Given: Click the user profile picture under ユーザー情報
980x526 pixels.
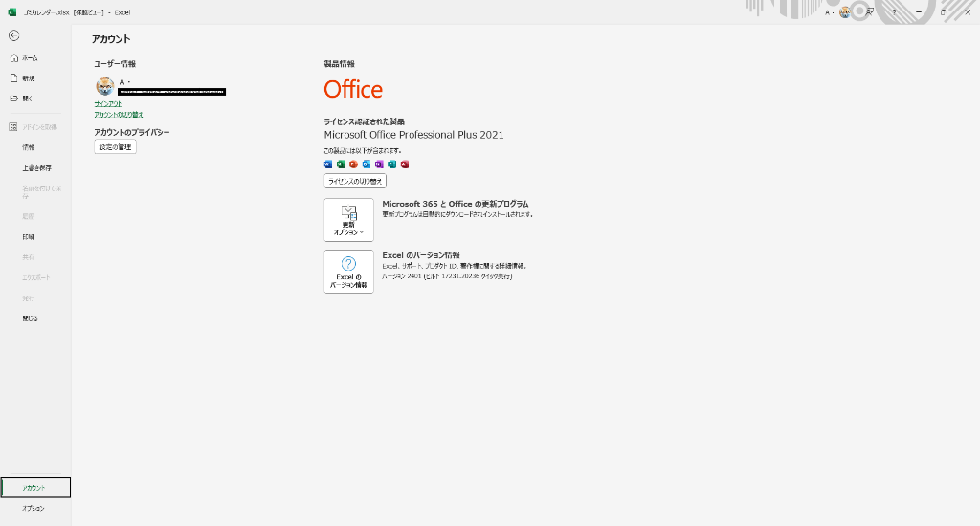Looking at the screenshot, I should coord(105,86).
